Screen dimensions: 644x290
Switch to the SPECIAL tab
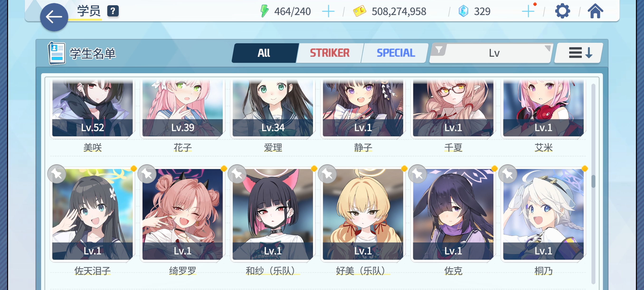click(x=396, y=53)
